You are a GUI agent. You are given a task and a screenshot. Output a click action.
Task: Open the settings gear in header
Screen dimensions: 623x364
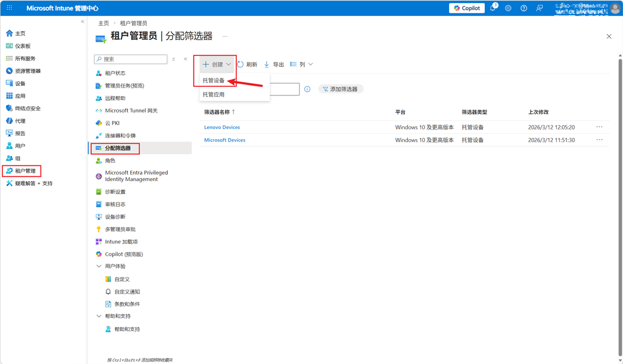click(508, 9)
